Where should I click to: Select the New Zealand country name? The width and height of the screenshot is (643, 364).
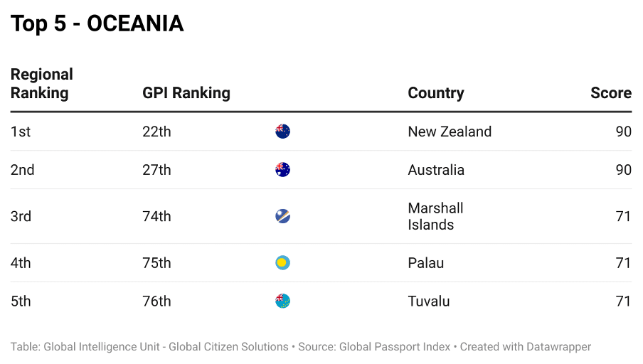tap(450, 132)
